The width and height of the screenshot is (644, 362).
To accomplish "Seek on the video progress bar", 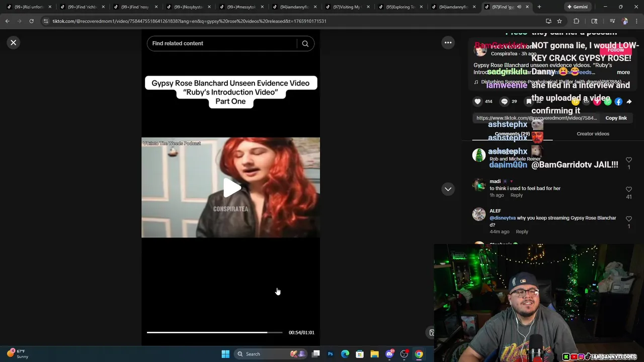I will tap(214, 332).
